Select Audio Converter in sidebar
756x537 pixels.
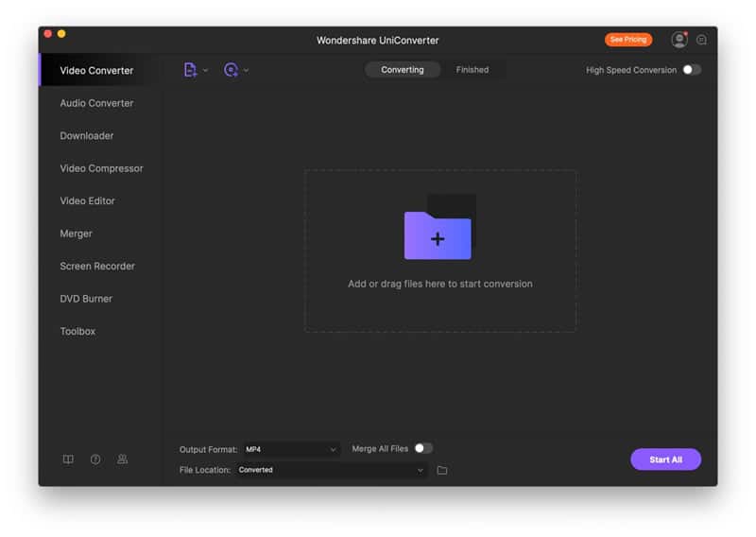pos(96,103)
